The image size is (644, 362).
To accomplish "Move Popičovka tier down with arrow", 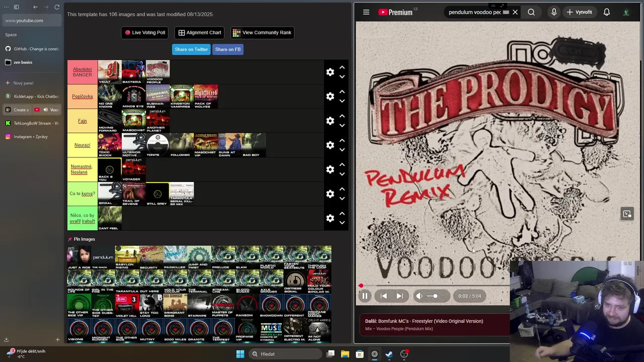I will 342,101.
